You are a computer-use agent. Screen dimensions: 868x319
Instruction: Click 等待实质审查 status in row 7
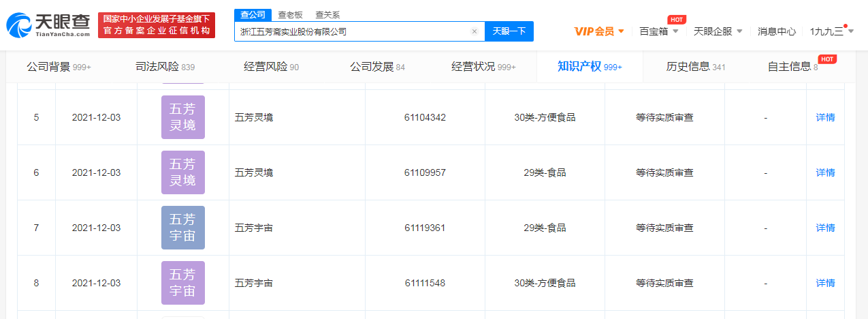(x=664, y=228)
